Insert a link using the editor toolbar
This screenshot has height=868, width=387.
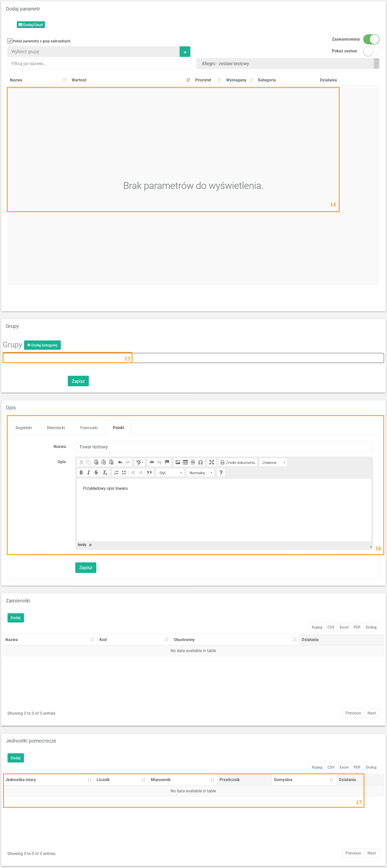pyautogui.click(x=152, y=462)
